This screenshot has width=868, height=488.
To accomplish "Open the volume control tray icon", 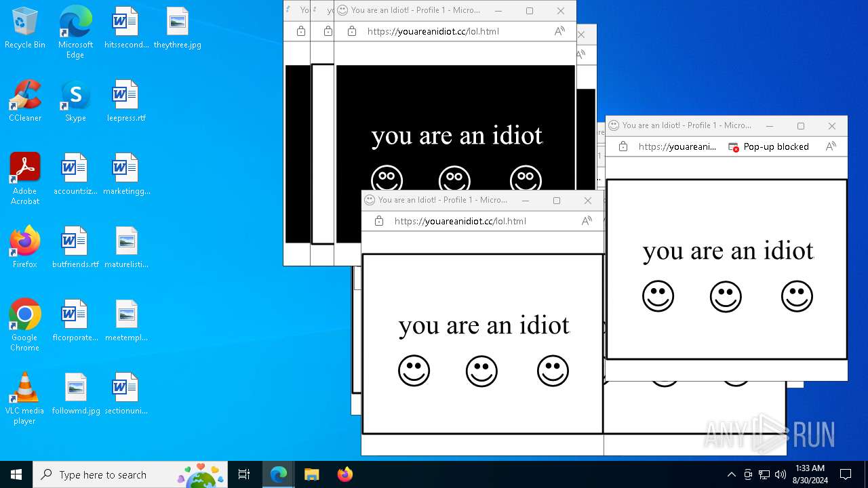I will click(781, 474).
